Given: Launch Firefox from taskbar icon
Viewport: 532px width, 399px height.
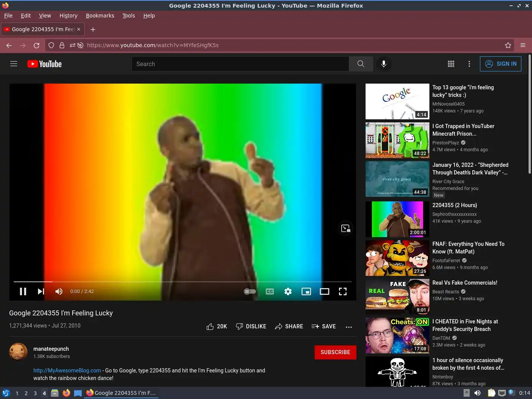Looking at the screenshot, I should click(66, 393).
